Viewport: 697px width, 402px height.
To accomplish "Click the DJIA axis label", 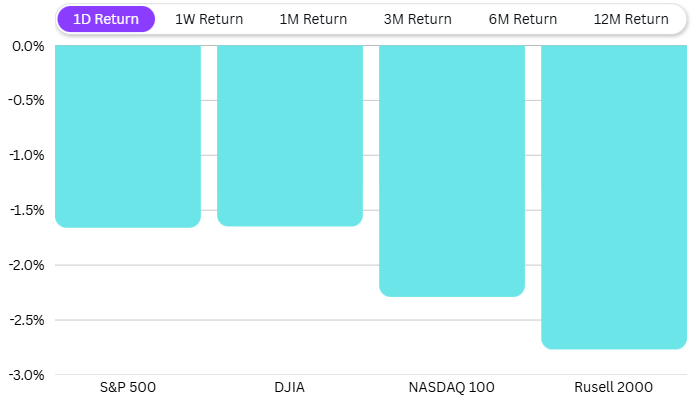I will click(290, 387).
